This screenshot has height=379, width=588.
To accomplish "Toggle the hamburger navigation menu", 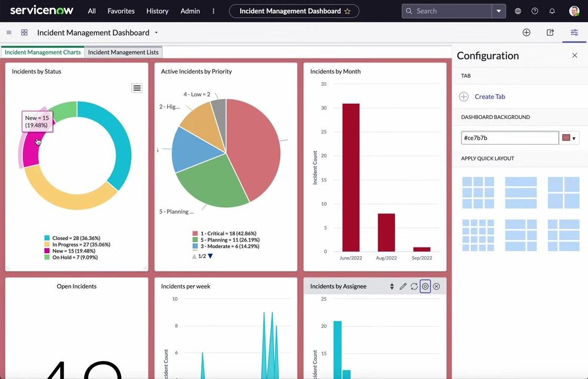I will [9, 33].
